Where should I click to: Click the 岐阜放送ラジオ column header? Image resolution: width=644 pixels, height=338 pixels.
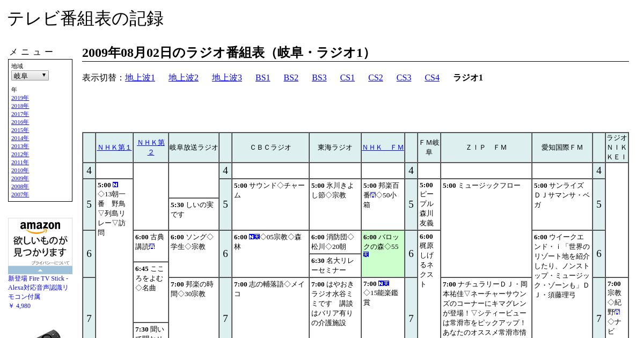(194, 148)
